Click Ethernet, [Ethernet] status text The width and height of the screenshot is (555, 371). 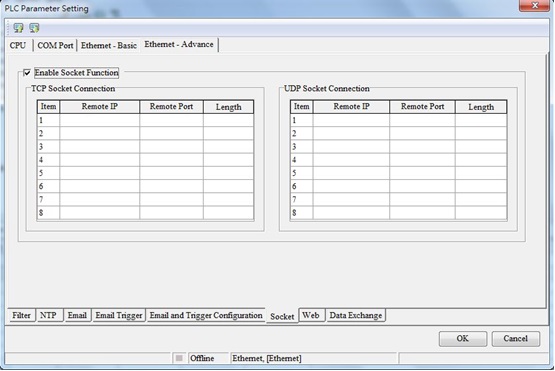click(x=267, y=358)
